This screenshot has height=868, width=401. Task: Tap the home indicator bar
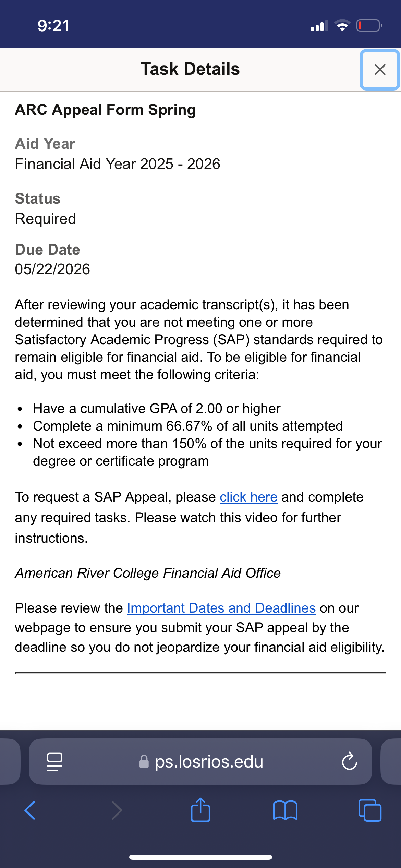(200, 857)
